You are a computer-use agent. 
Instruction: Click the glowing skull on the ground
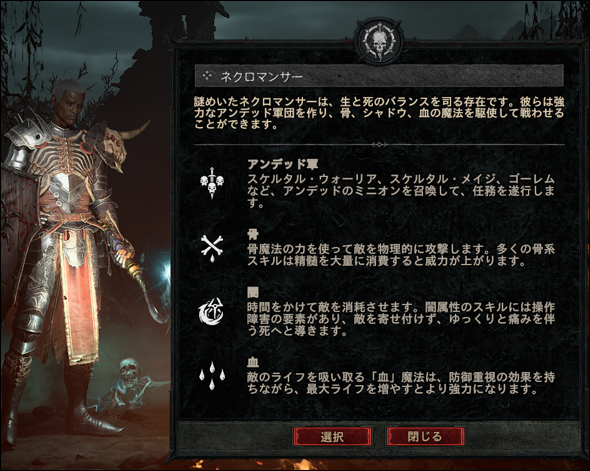129,372
